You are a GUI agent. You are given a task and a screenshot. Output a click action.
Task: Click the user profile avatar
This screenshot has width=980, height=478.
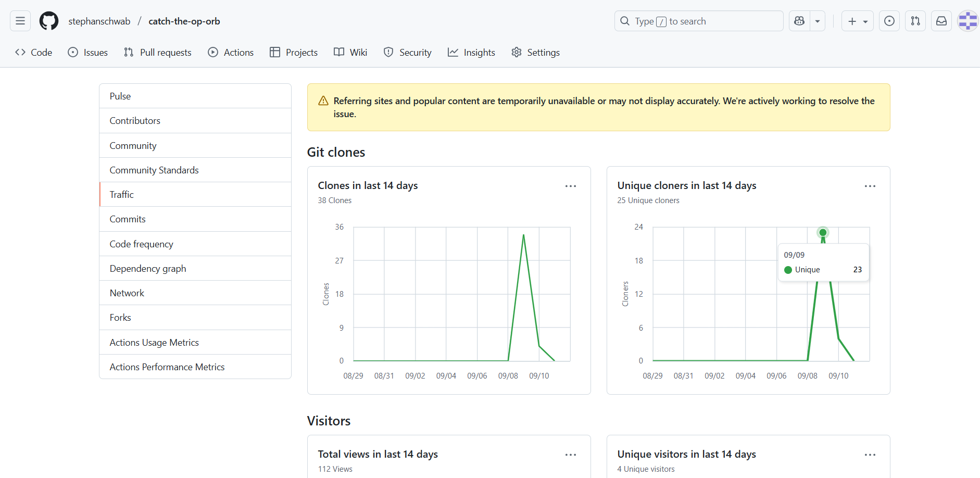[968, 21]
